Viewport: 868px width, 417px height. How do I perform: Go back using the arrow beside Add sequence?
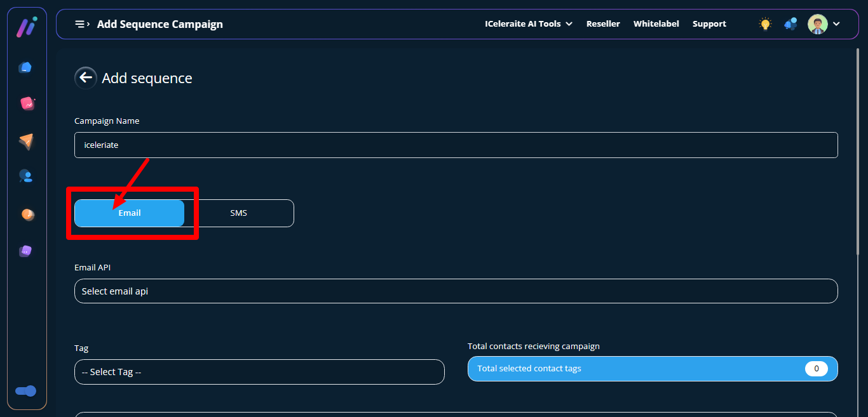[85, 78]
